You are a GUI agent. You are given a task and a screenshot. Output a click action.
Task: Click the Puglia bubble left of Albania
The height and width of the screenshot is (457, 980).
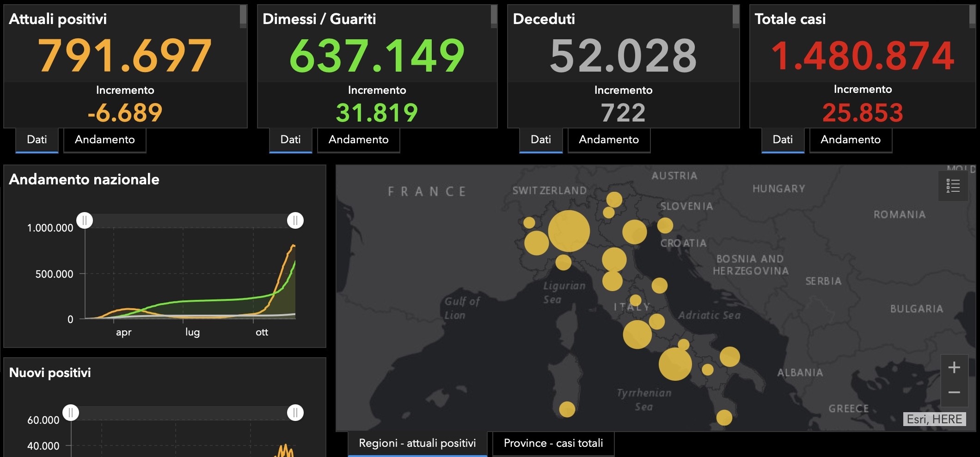coord(730,357)
